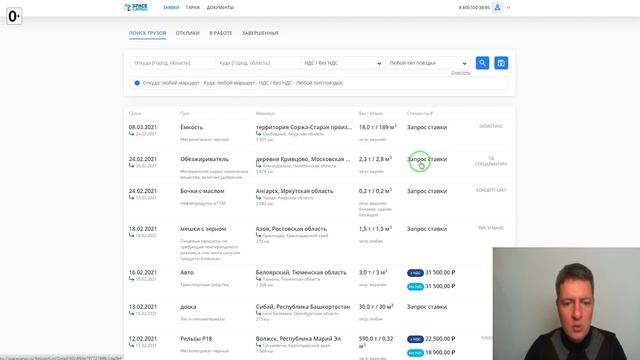This screenshot has height=360, width=640.
Task: Select the Авто cargo title
Action: [187, 273]
